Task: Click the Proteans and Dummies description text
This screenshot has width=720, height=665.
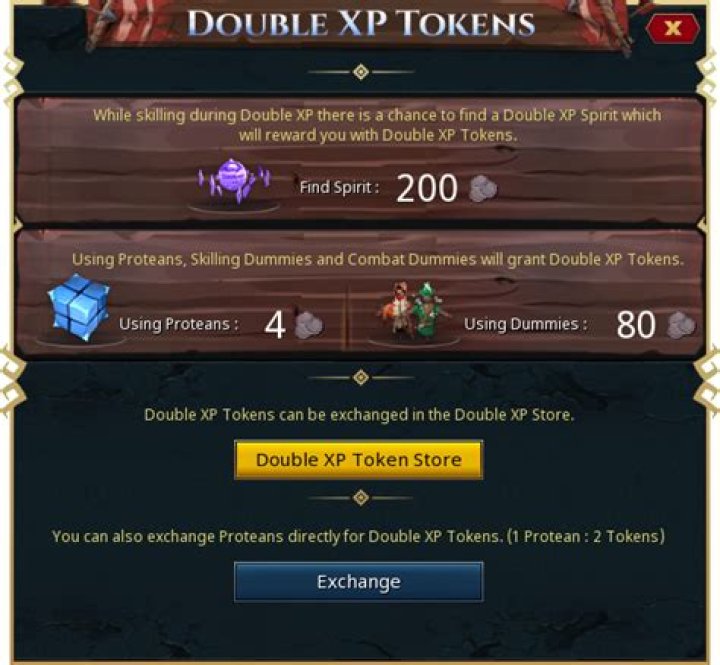Action: (x=378, y=259)
